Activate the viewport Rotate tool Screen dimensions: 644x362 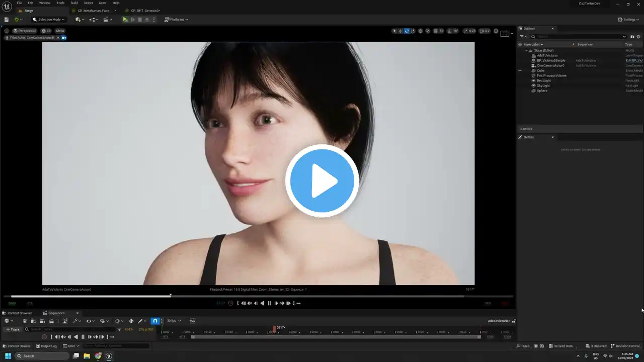[x=407, y=31]
